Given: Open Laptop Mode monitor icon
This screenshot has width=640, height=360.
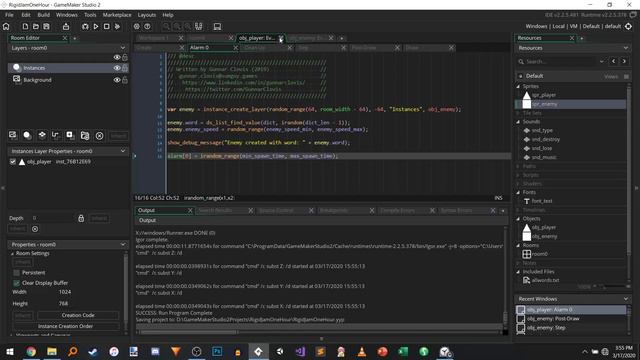Looking at the screenshot, I should point(217,27).
